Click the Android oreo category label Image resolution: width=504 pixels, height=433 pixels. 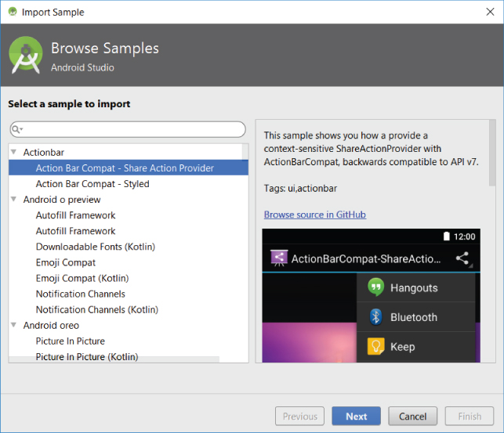51,325
